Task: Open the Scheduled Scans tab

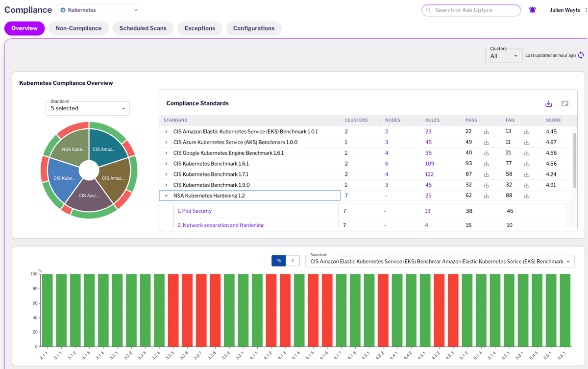Action: [x=143, y=28]
